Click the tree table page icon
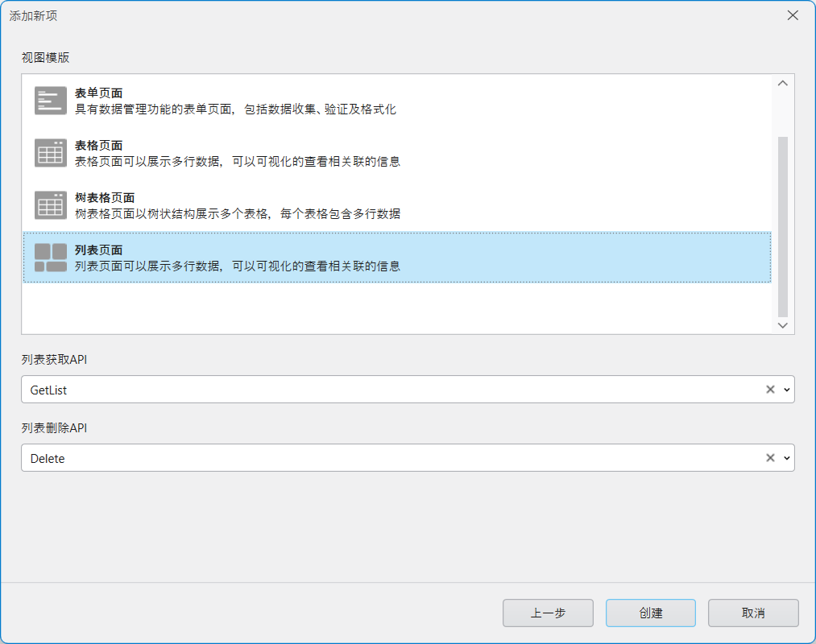816x644 pixels. tap(51, 205)
